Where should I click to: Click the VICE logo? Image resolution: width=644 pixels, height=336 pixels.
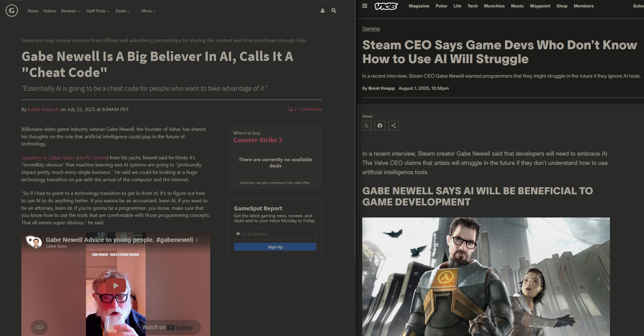386,6
